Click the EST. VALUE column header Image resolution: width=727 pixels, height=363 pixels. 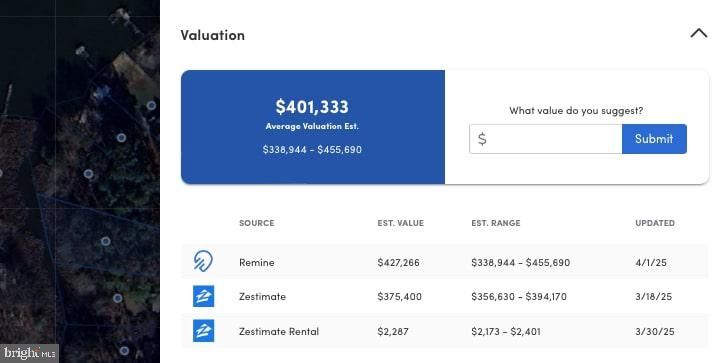(x=401, y=223)
